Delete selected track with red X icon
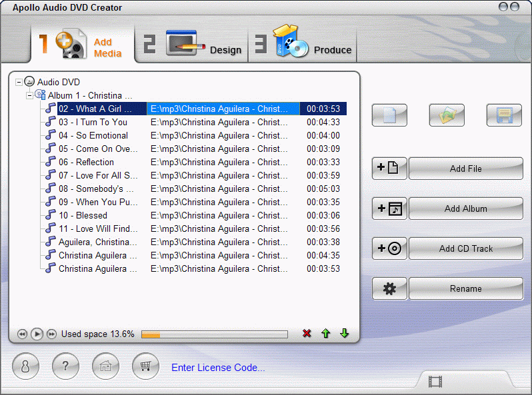 [x=307, y=333]
